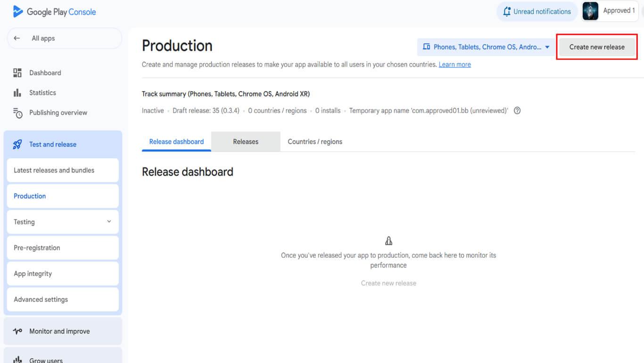This screenshot has width=644, height=363.
Task: Go to the App integrity page
Action: [33, 274]
